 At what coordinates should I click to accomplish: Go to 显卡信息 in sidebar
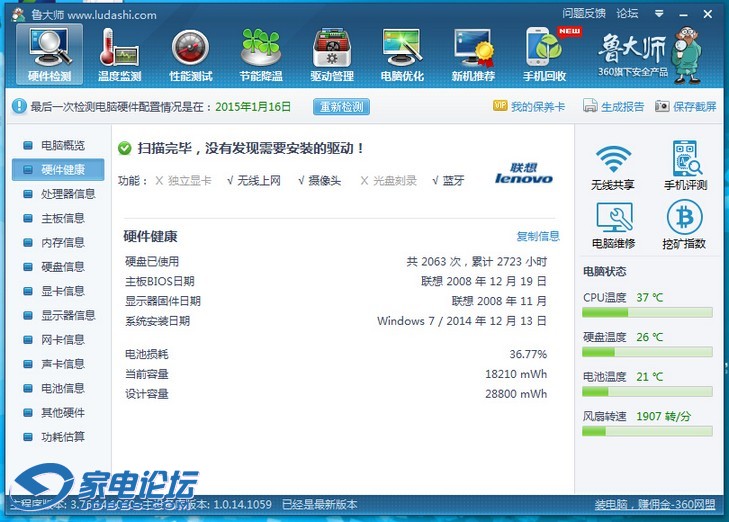click(x=62, y=291)
